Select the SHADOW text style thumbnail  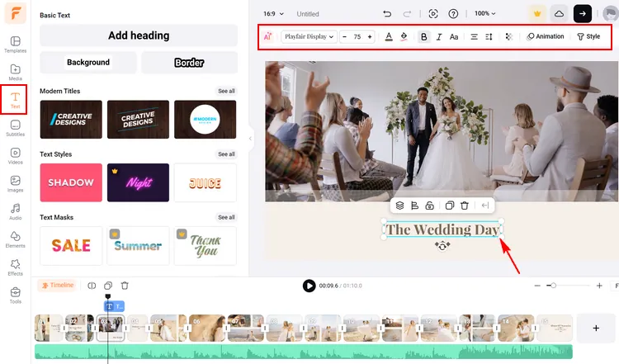71,182
